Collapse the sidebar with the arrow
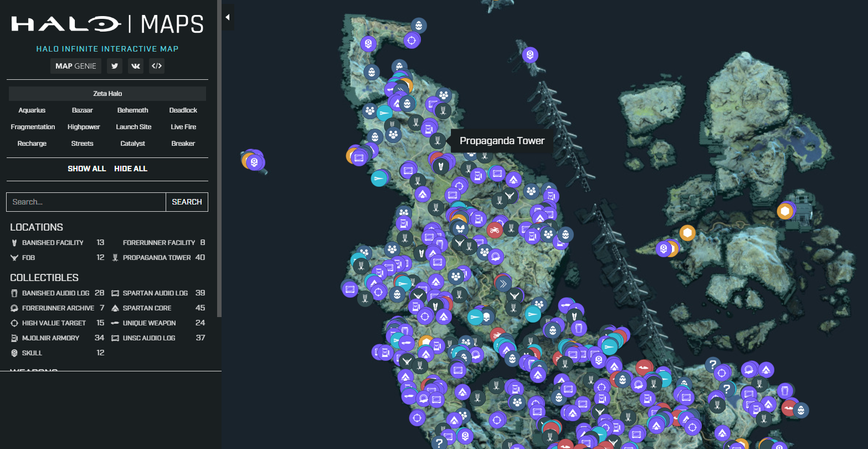This screenshot has height=449, width=868. click(x=228, y=18)
